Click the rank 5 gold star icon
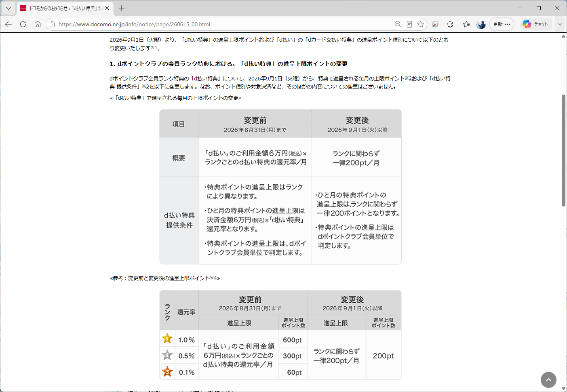The height and width of the screenshot is (392, 567). tap(167, 339)
